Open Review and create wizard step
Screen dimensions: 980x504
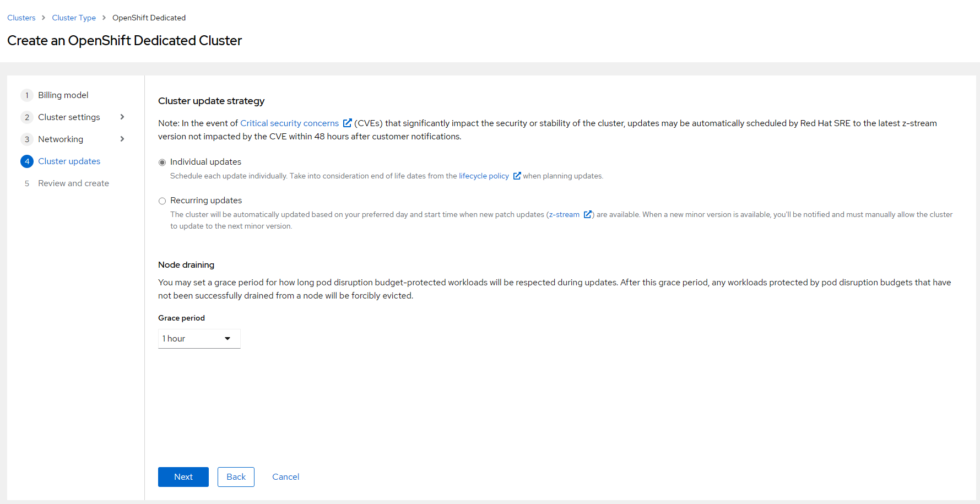pos(73,183)
